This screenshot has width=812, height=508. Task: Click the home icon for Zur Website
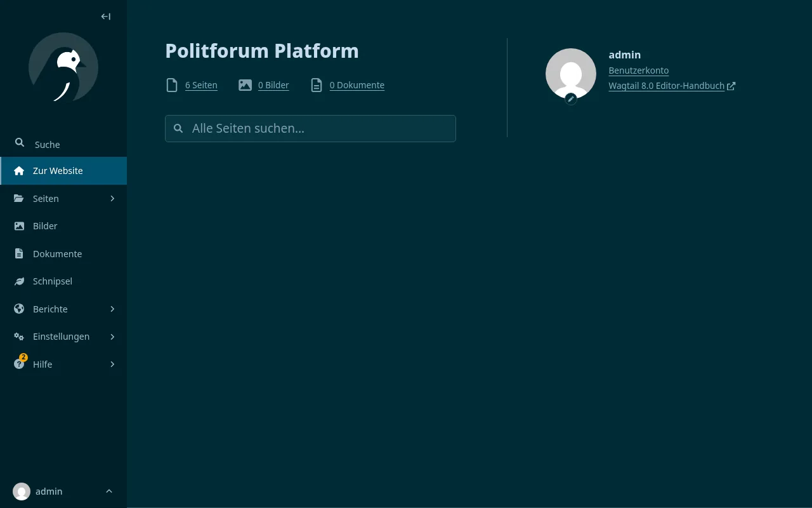coord(19,171)
